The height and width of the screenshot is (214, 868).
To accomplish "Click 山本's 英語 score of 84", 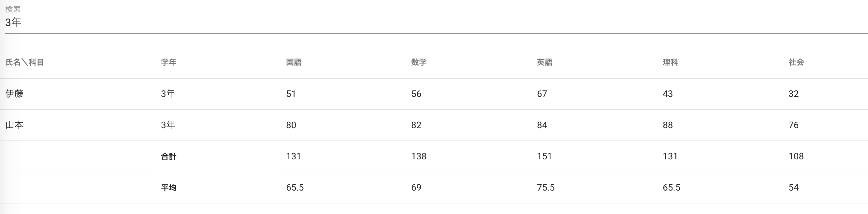I will (x=542, y=125).
